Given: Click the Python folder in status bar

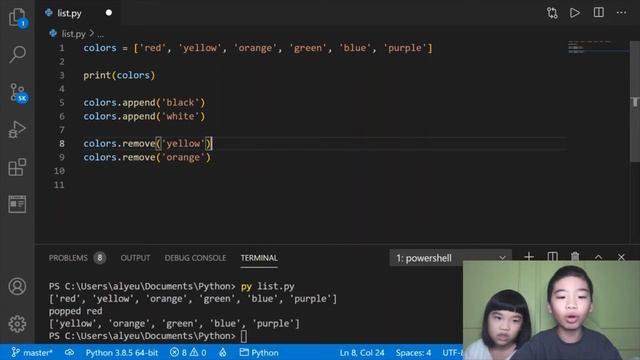Looking at the screenshot, I should 259,353.
